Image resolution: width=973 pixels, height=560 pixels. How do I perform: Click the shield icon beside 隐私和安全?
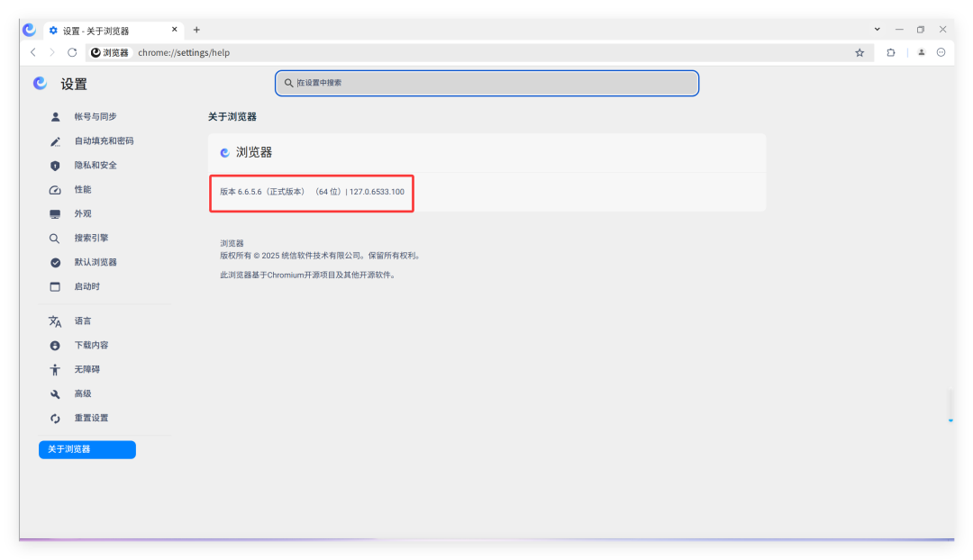coord(55,166)
